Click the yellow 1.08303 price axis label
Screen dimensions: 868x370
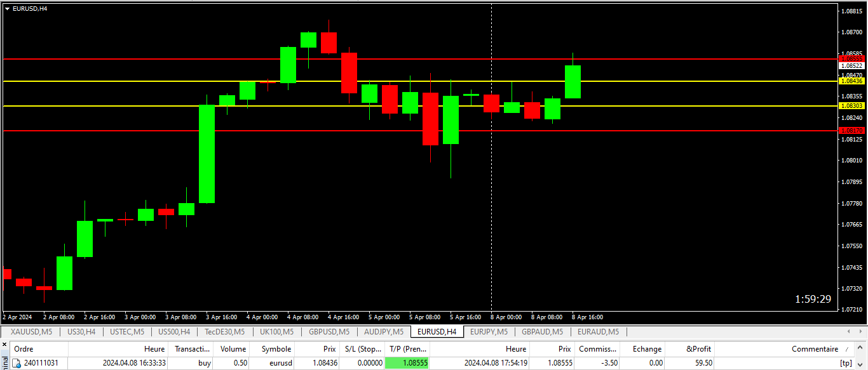coord(852,105)
